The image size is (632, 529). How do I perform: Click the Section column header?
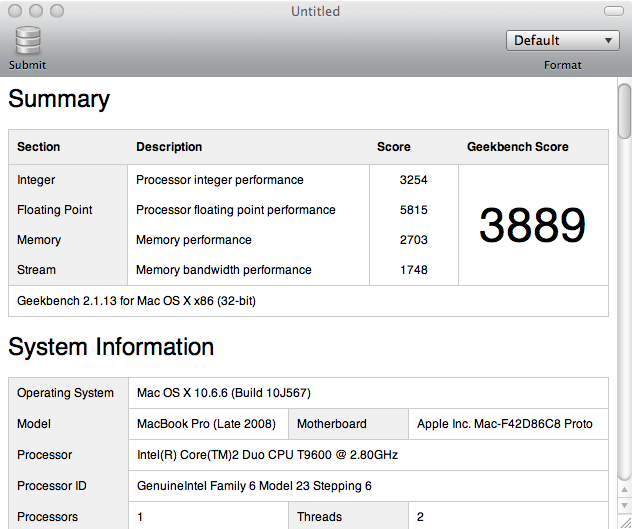[38, 147]
